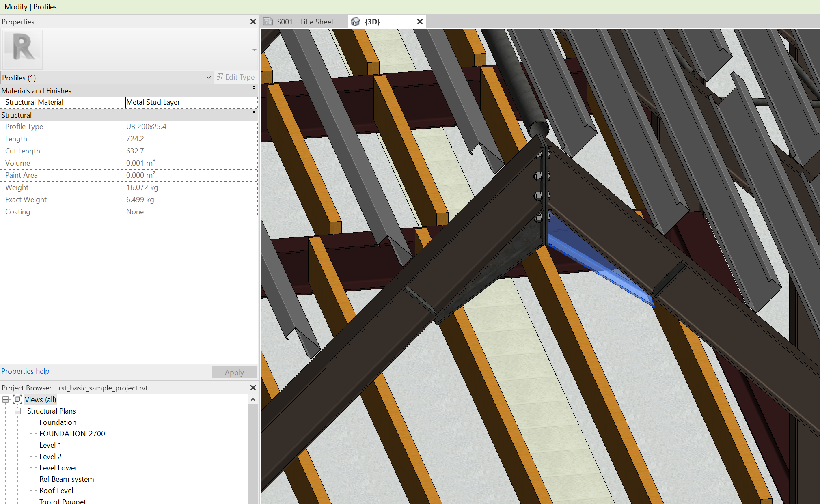Collapse the Structural Plans tree node
The image size is (820, 504).
click(x=17, y=411)
